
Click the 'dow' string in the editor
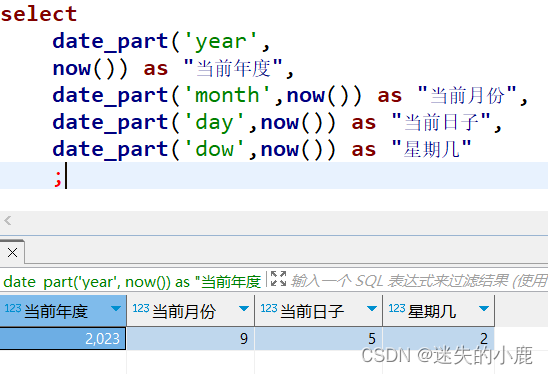point(214,149)
